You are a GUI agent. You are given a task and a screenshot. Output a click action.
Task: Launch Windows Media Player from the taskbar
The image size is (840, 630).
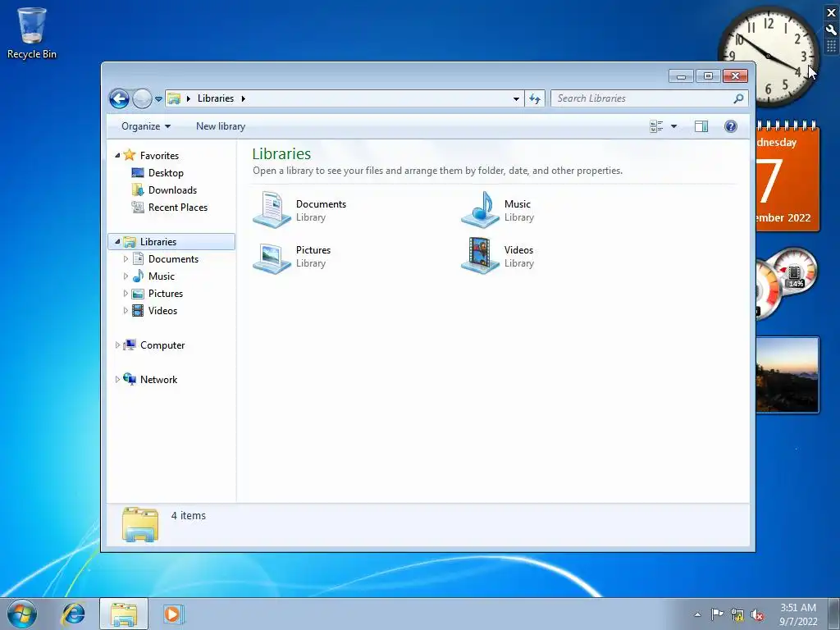[x=173, y=614]
